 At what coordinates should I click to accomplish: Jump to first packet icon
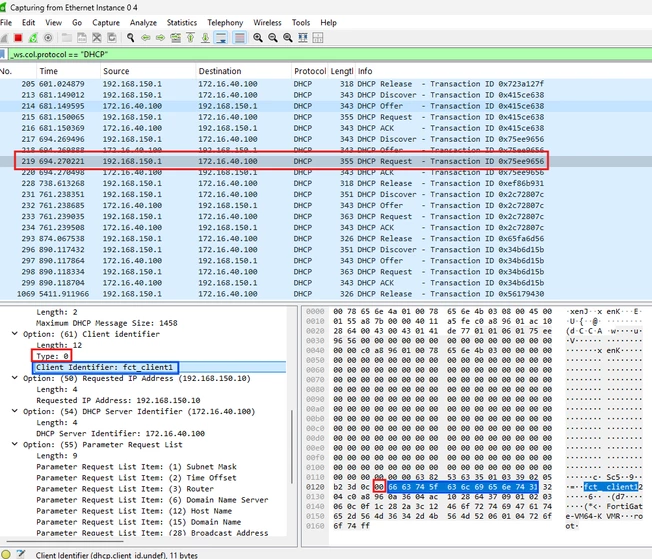click(x=190, y=38)
